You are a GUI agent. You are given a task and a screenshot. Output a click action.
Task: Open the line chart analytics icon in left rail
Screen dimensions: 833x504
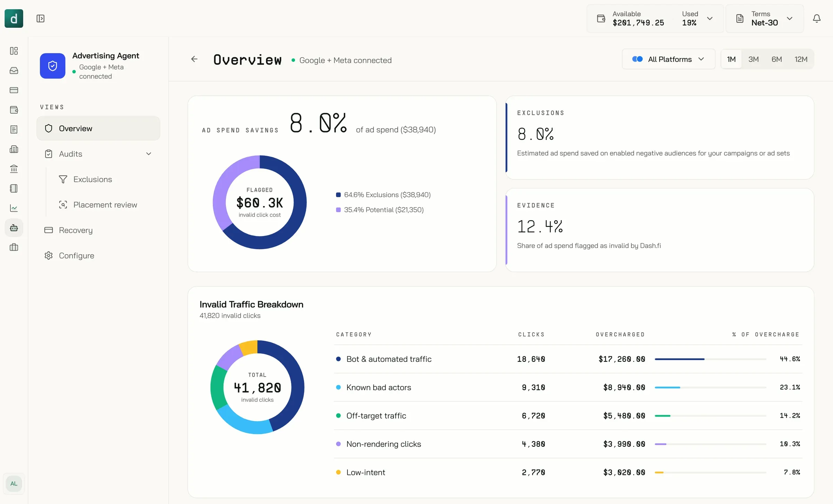[x=14, y=208]
